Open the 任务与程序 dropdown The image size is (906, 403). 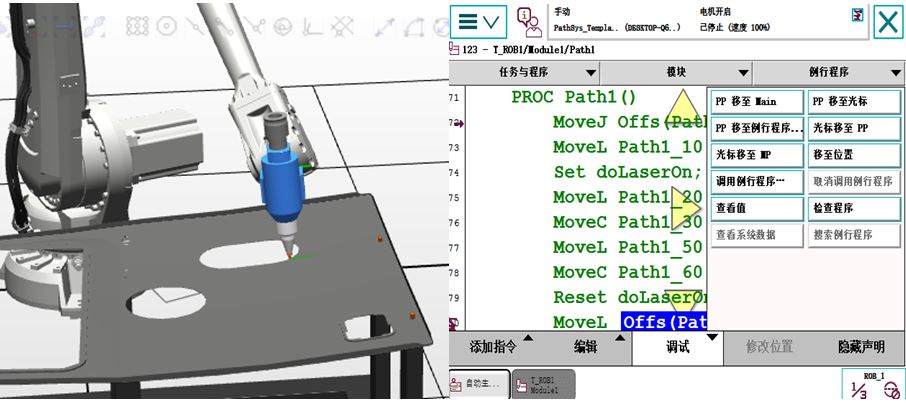click(x=523, y=73)
